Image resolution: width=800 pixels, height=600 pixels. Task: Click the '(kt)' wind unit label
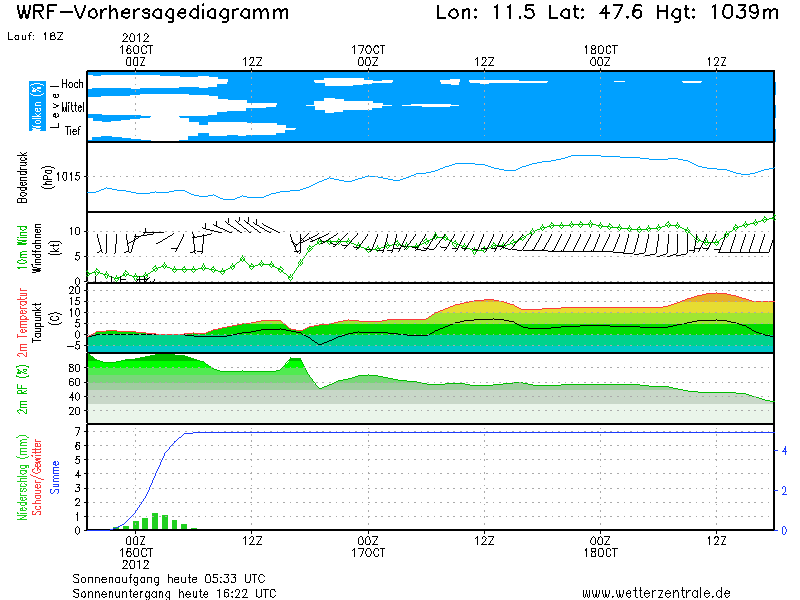[x=55, y=248]
